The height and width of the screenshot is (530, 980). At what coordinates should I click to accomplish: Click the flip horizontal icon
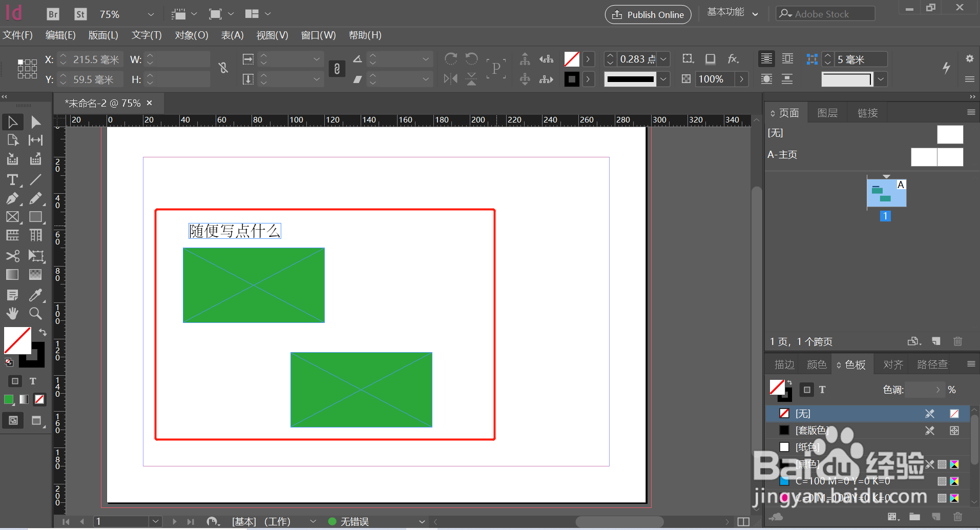451,79
